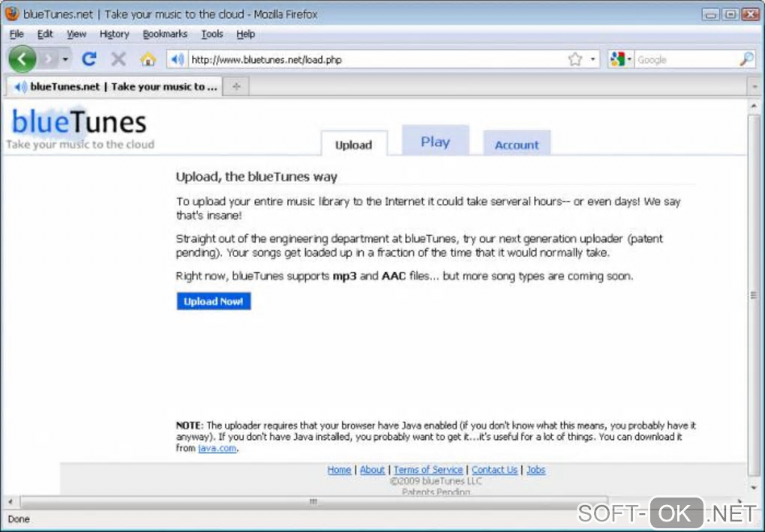Viewport: 765px width, 532px height.
Task: Open the address bar history dropdown
Action: 592,59
